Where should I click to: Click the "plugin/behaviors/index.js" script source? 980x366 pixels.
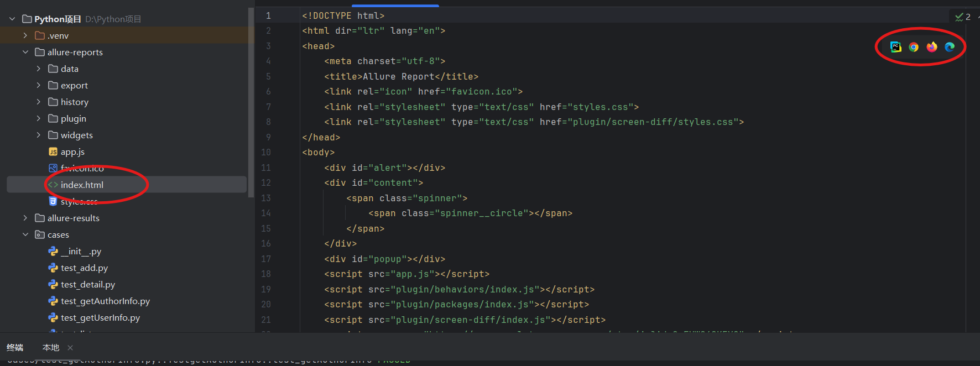tap(465, 290)
